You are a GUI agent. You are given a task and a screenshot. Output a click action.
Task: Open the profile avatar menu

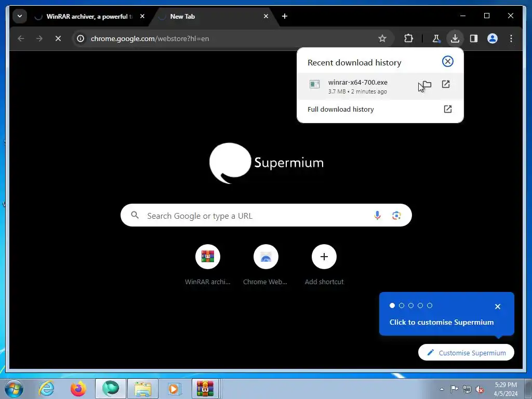point(493,38)
